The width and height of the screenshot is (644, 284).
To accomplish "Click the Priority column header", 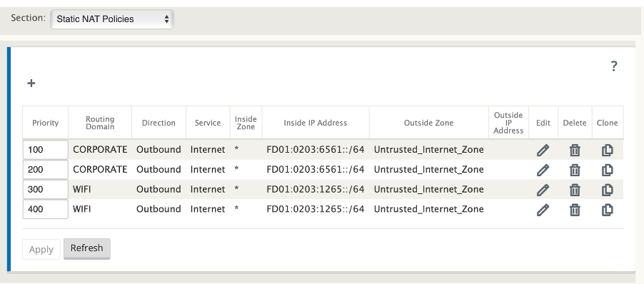I will (45, 123).
